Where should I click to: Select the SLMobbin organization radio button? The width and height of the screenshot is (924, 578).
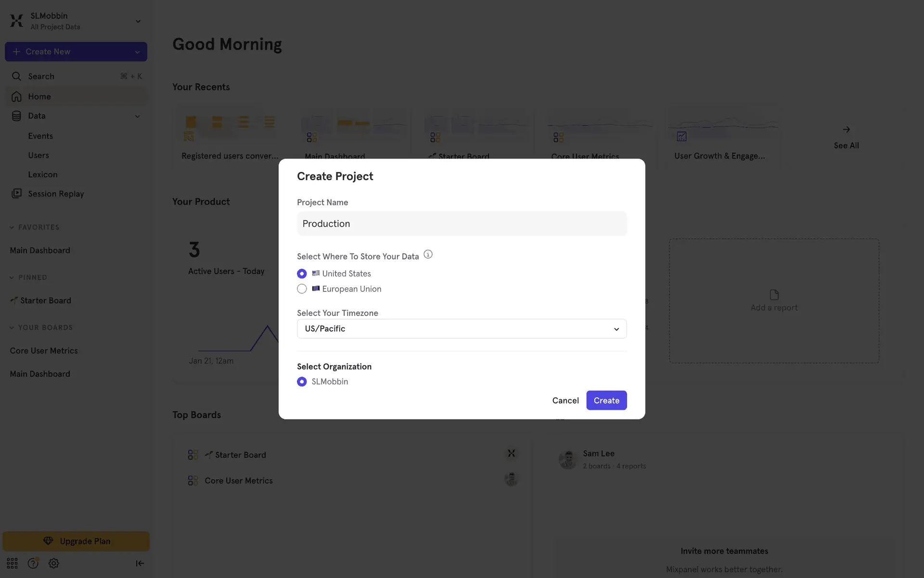[302, 381]
